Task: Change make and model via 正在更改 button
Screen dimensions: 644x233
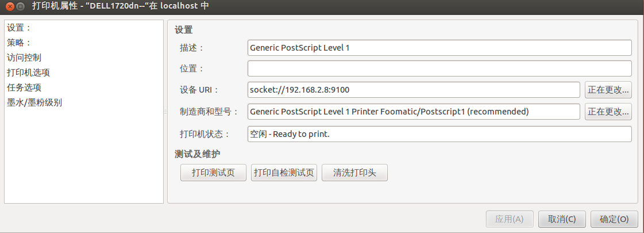Action: click(608, 112)
